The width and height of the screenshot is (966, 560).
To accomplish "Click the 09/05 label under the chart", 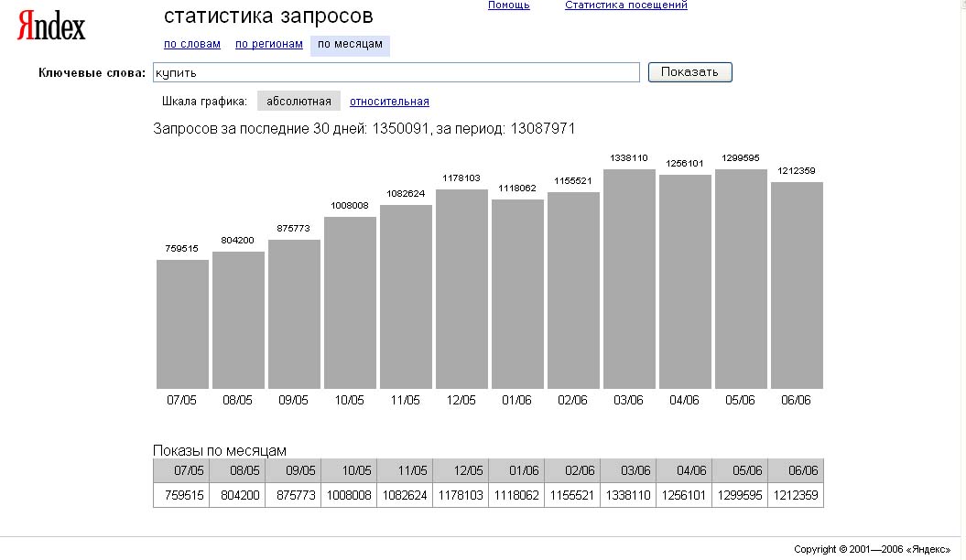I will (x=294, y=401).
